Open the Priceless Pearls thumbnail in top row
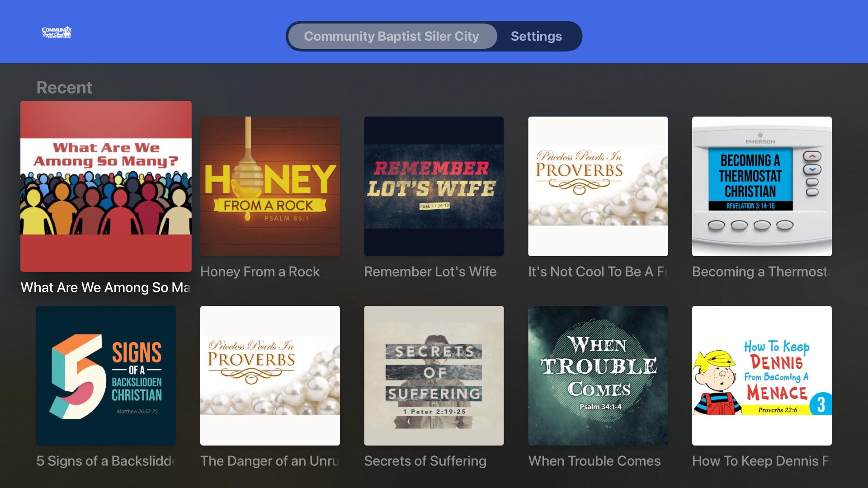Screen dimensions: 868x488 (598, 186)
